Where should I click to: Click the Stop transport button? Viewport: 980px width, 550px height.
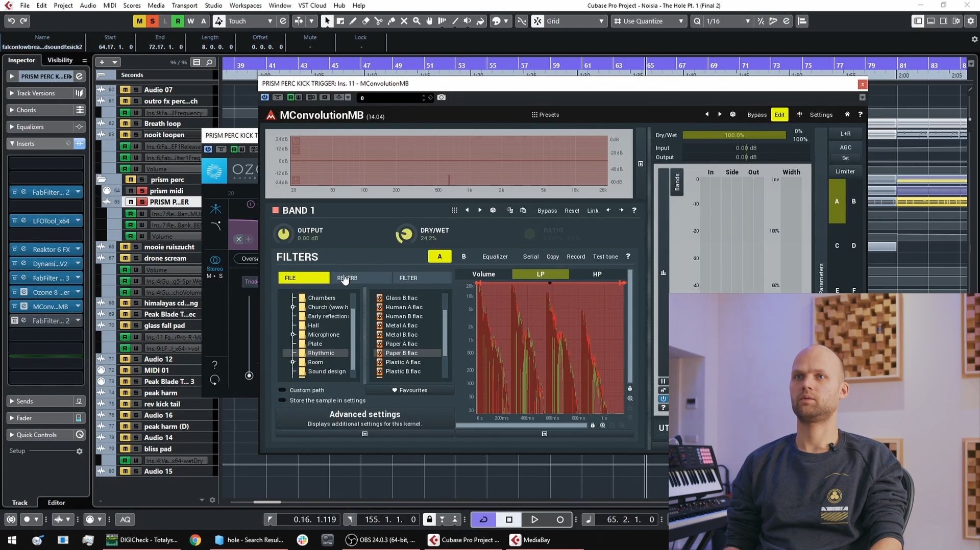click(x=509, y=519)
